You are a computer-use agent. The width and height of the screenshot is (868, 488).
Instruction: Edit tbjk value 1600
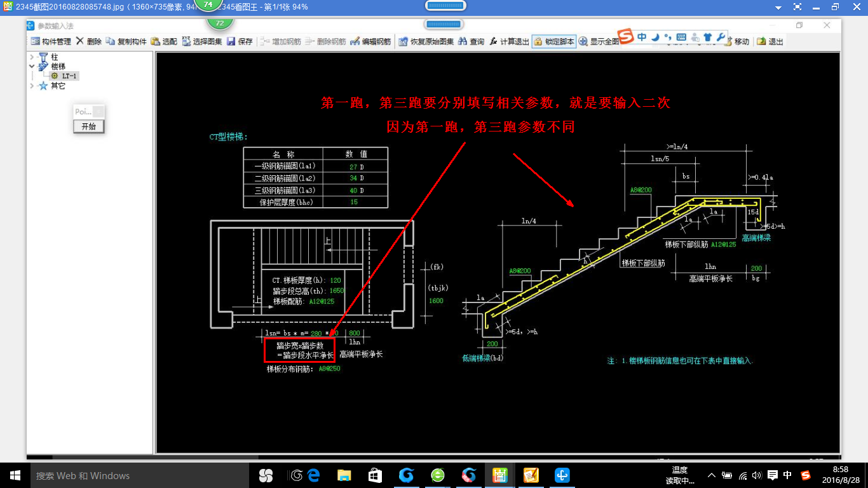pos(436,301)
